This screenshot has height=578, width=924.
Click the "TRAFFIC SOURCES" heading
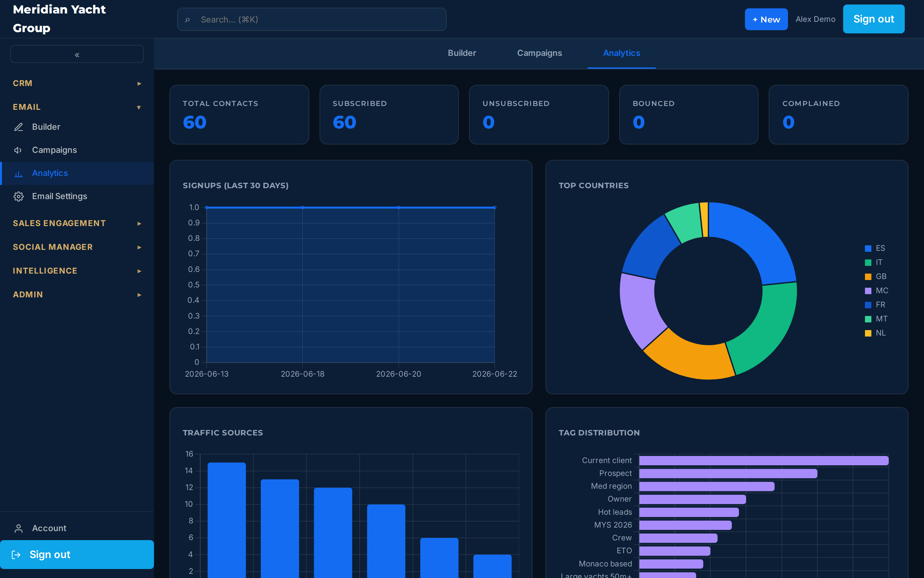223,433
